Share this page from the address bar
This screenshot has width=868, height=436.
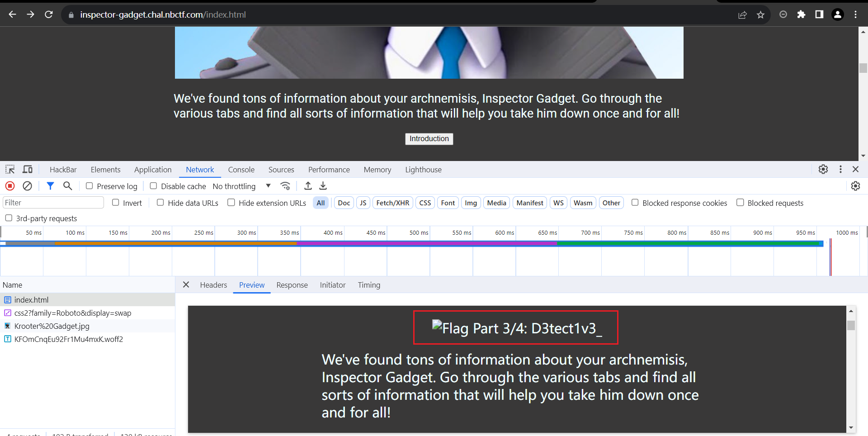(742, 15)
